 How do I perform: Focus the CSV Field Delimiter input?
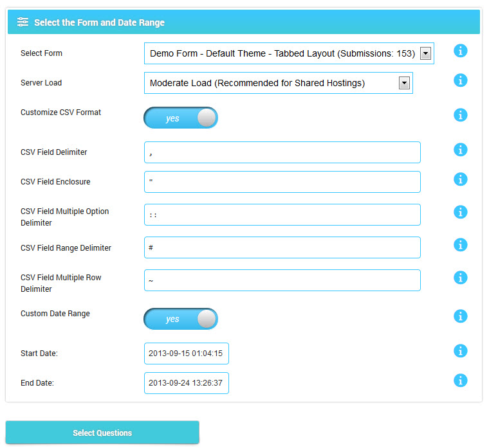tap(282, 152)
